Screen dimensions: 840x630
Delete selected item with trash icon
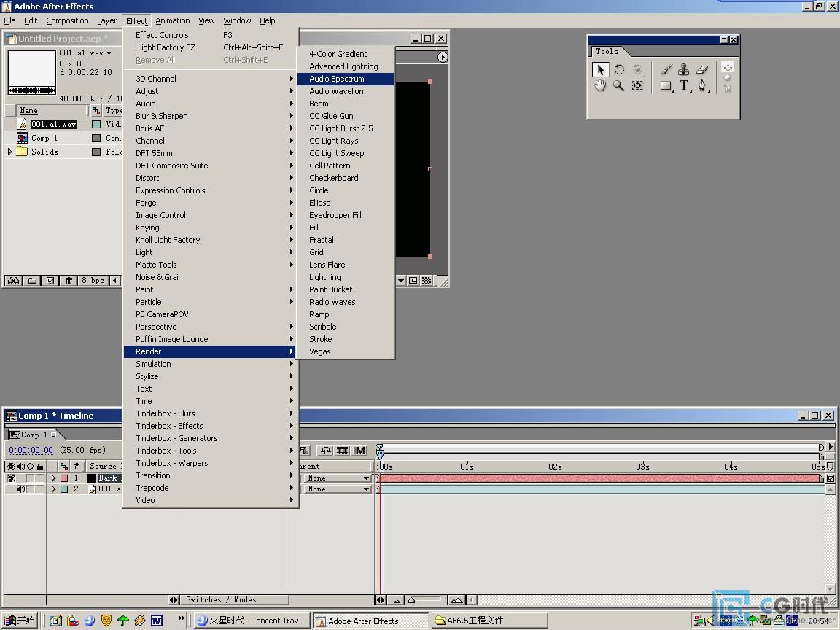coord(69,280)
